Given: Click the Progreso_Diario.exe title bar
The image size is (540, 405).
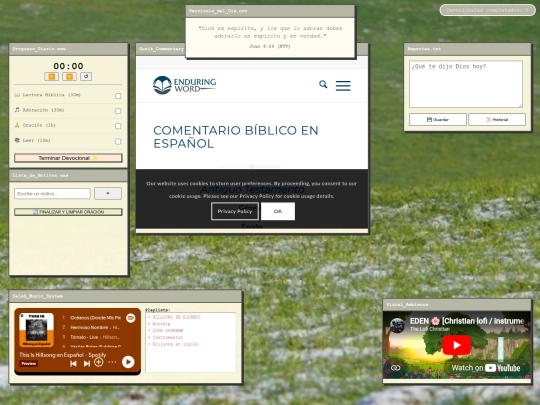Looking at the screenshot, I should [x=68, y=49].
